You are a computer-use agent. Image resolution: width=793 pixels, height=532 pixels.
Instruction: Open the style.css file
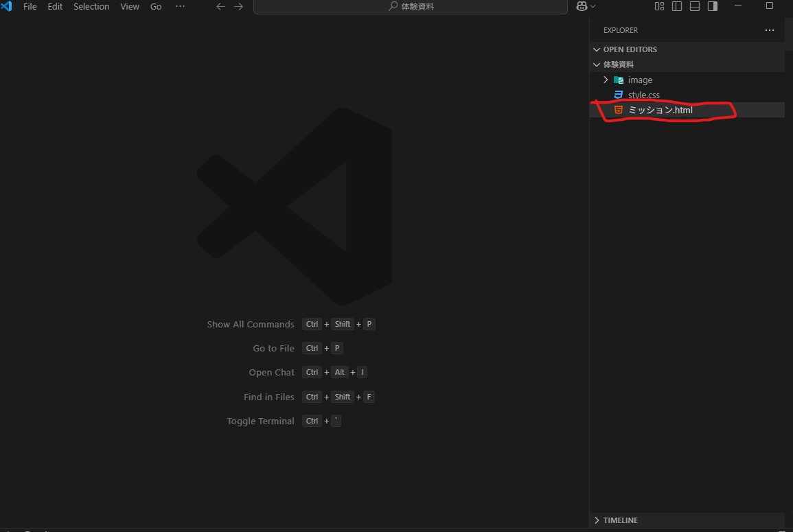pos(687,95)
